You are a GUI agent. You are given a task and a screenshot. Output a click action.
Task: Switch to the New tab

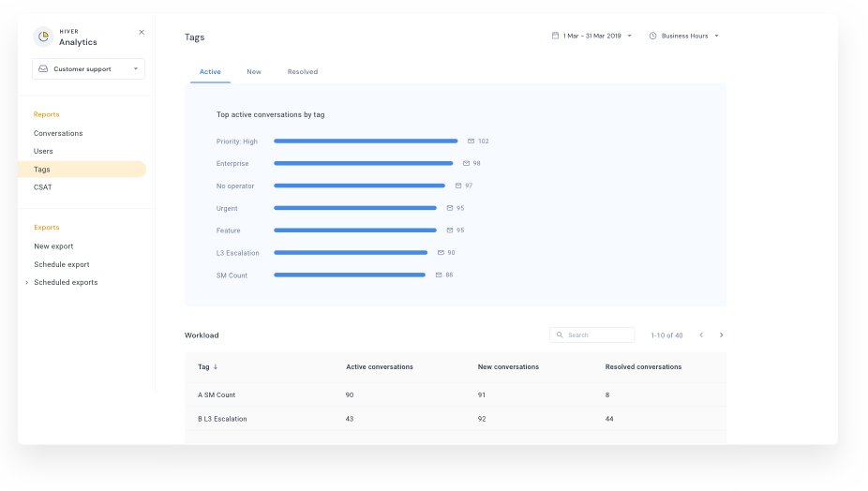[x=254, y=72]
